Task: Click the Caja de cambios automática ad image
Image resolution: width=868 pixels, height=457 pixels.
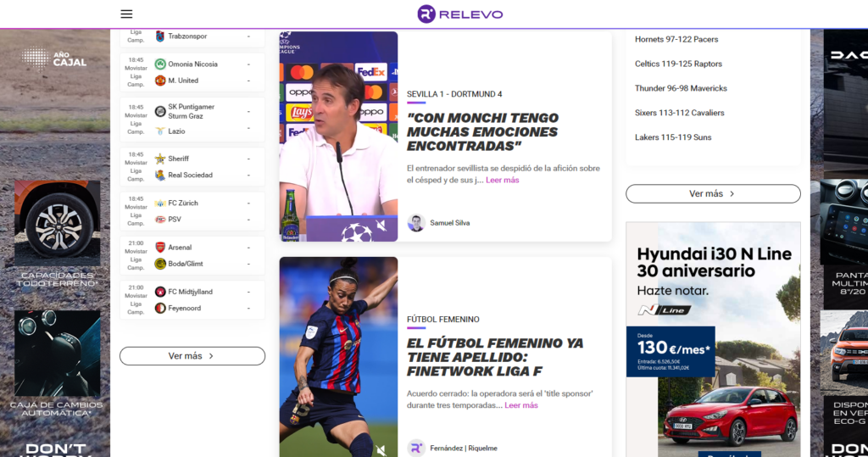Action: pos(58,354)
